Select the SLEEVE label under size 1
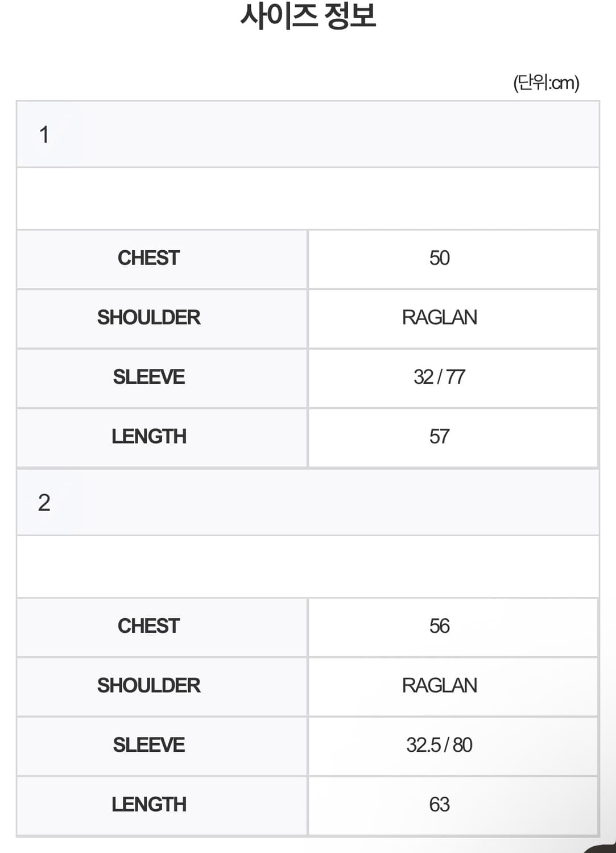 click(x=149, y=377)
